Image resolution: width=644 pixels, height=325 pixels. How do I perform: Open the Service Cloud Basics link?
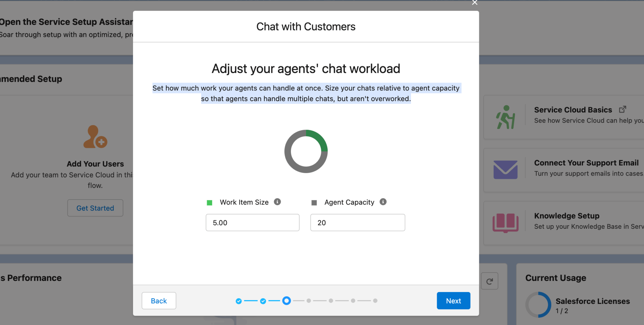[x=572, y=109]
